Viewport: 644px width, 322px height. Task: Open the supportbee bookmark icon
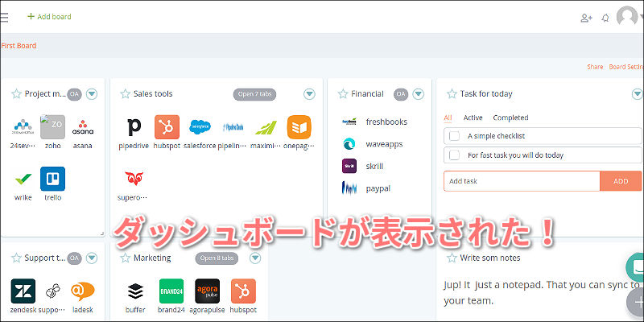tap(52, 291)
